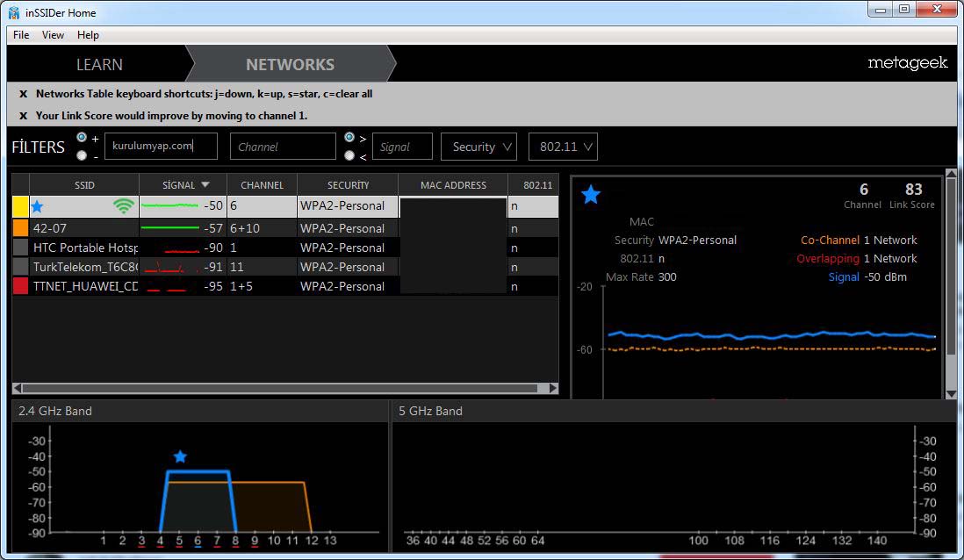The height and width of the screenshot is (560, 964).
Task: Click channel 6 on the 2.4 GHz axis
Action: (x=198, y=541)
